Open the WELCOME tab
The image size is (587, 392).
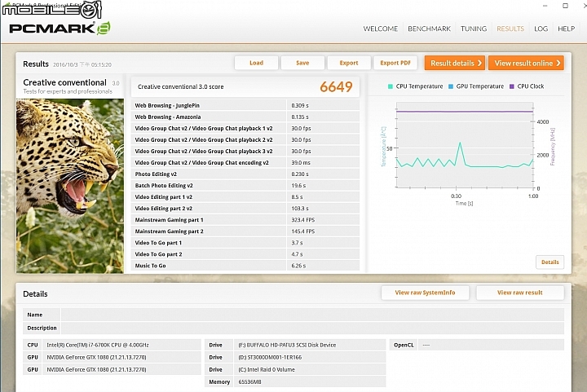[381, 29]
